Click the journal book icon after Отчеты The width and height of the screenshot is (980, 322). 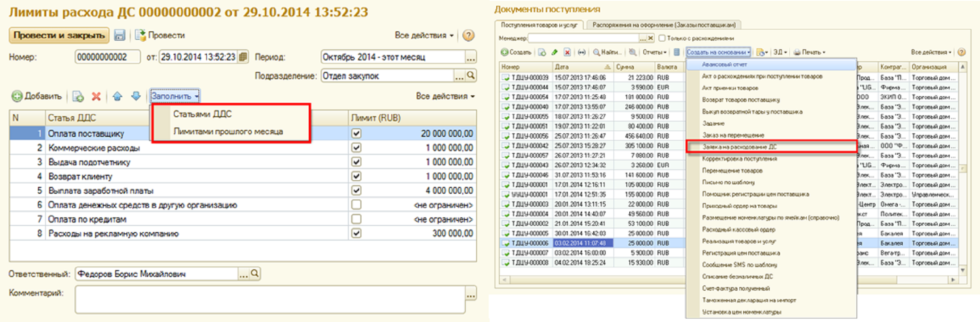click(677, 52)
